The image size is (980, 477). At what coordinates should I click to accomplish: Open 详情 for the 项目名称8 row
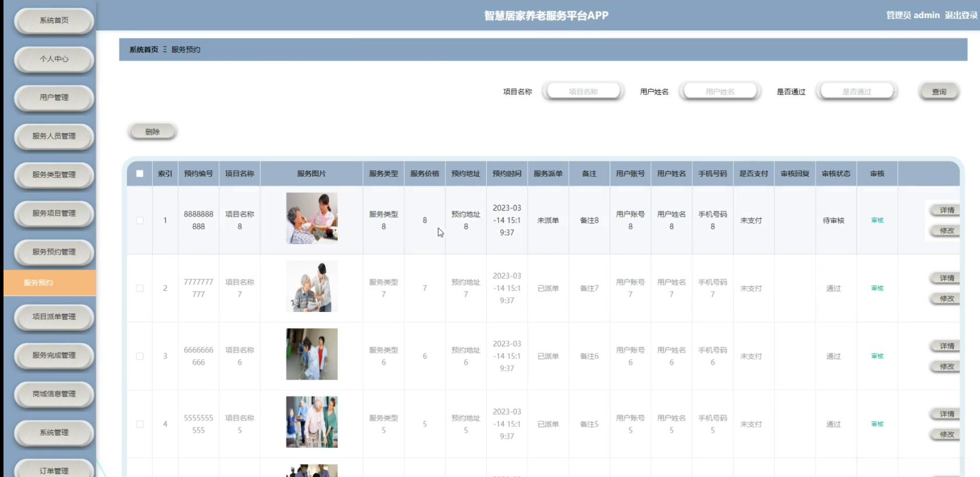point(946,210)
